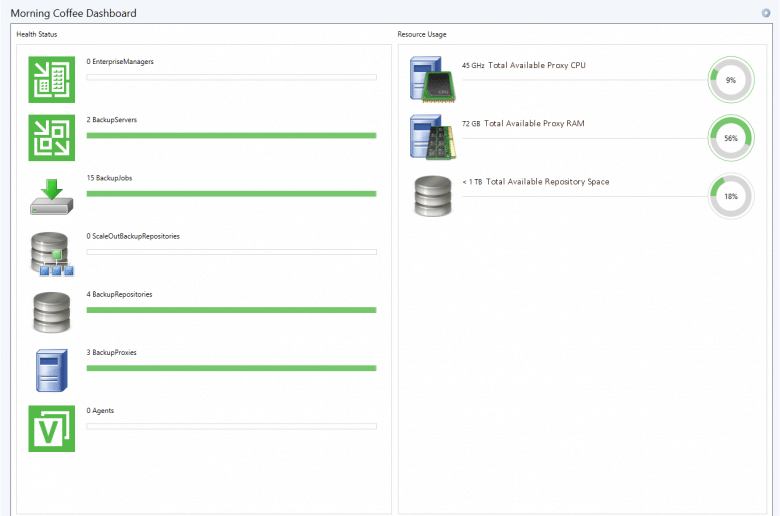Click the BackupRepositories green health bar

(231, 310)
